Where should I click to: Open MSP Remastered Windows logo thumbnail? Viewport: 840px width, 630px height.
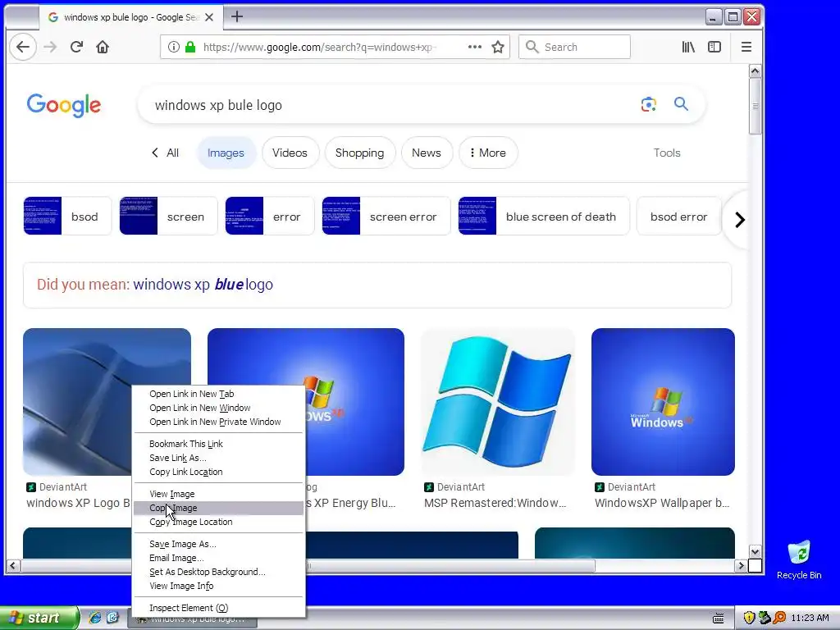[x=498, y=402]
